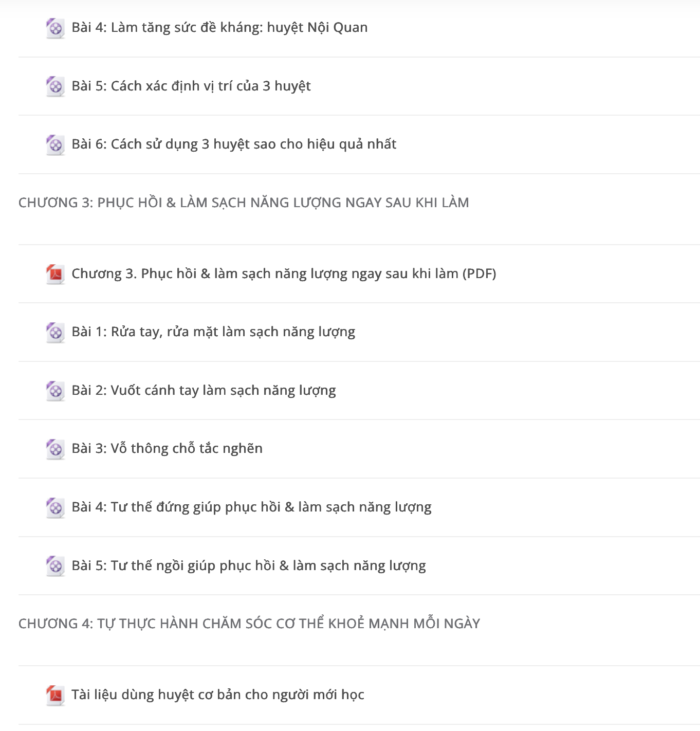Viewport: 700px width, 731px height.
Task: Open lesson Bài 5: Cách xác định vị trí của 3 huyệt
Action: pyautogui.click(x=191, y=86)
